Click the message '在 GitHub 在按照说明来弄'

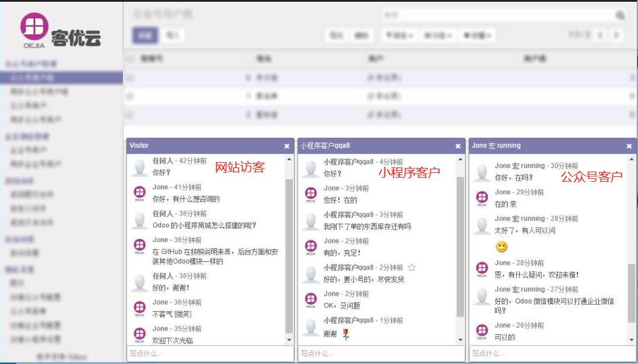tap(216, 257)
